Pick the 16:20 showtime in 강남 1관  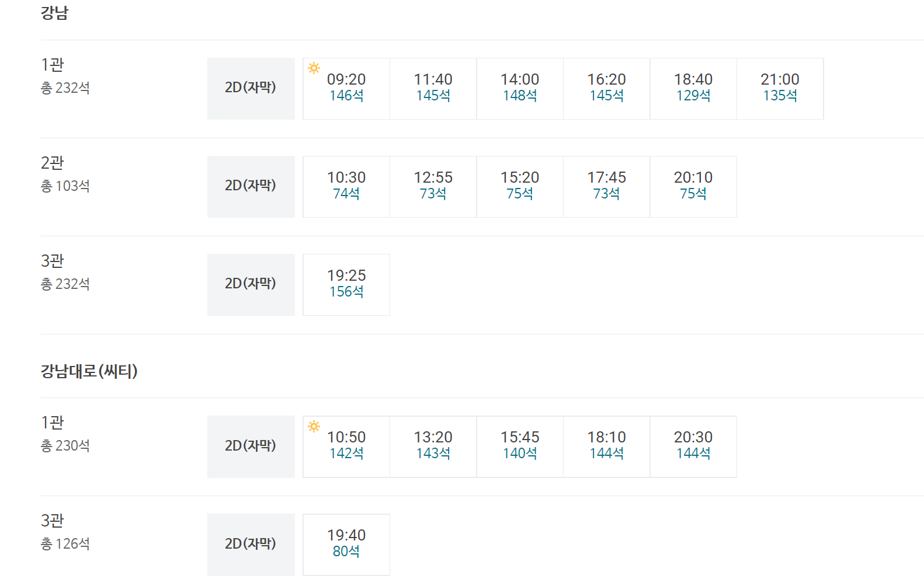click(x=607, y=89)
